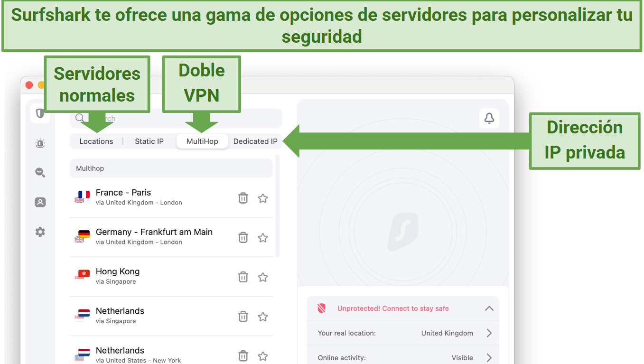Delete the France - Paris multihop entry
The width and height of the screenshot is (644, 364).
243,198
